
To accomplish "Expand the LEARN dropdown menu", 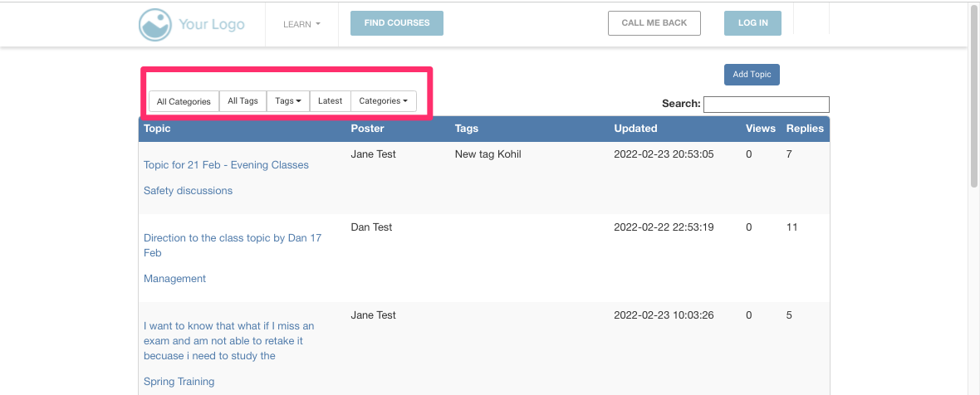I will point(301,24).
